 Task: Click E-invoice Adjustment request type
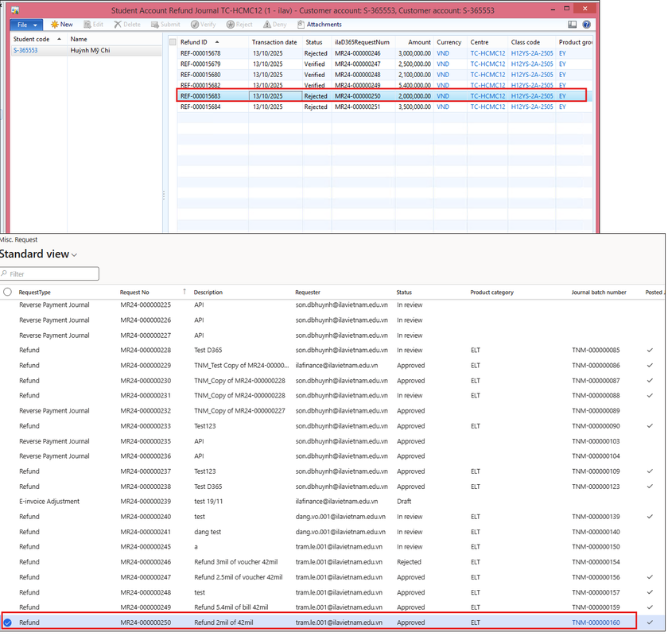(x=49, y=501)
